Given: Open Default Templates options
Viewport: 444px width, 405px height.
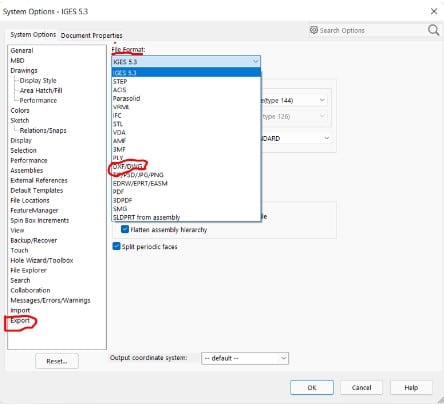Looking at the screenshot, I should [37, 191].
